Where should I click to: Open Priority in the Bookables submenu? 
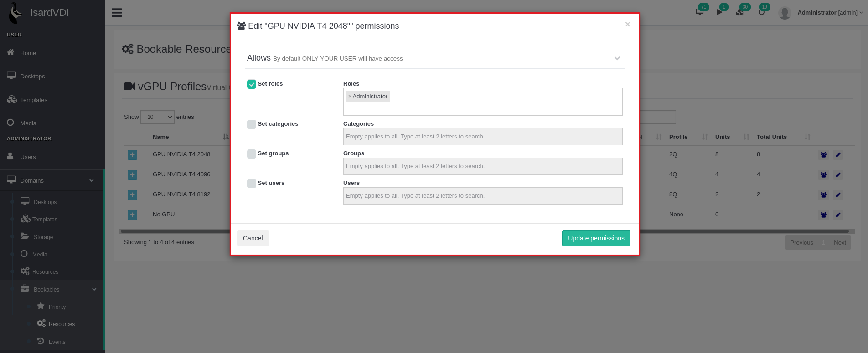click(57, 307)
